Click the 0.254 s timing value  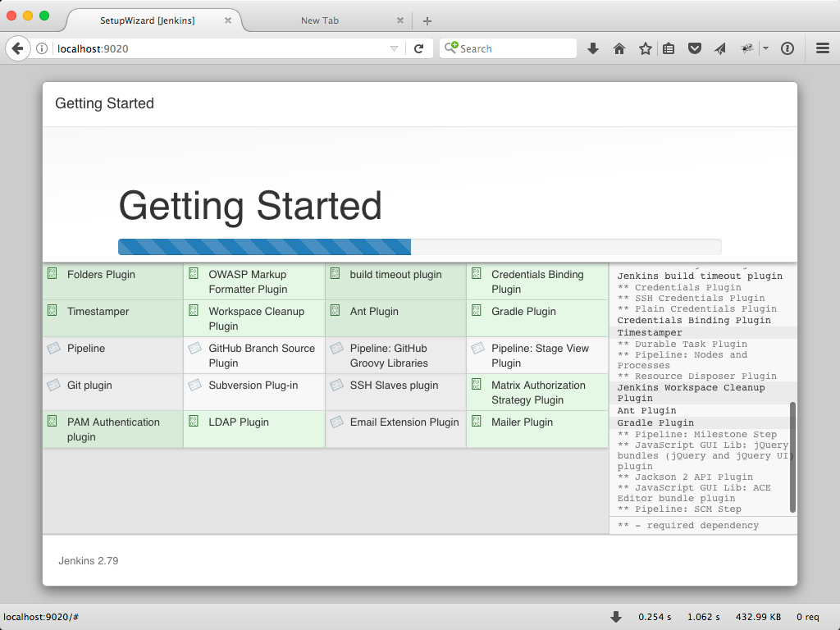click(655, 617)
